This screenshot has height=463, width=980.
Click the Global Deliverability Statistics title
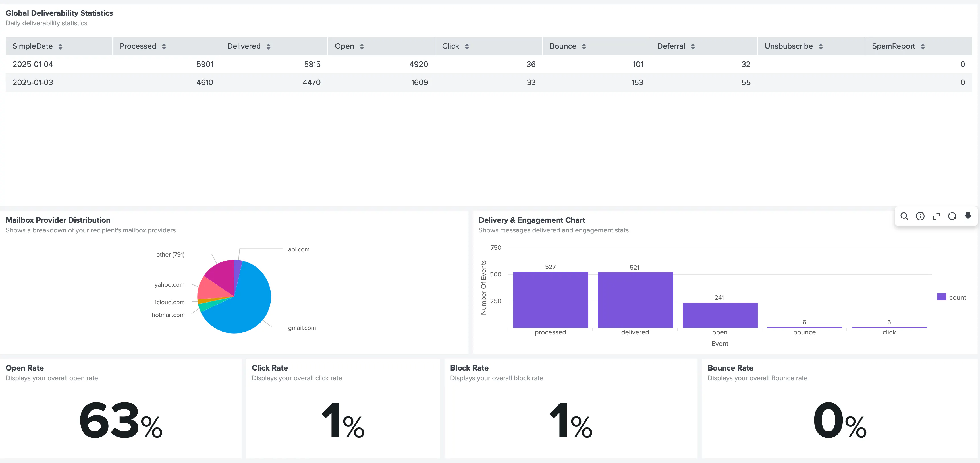pos(59,13)
